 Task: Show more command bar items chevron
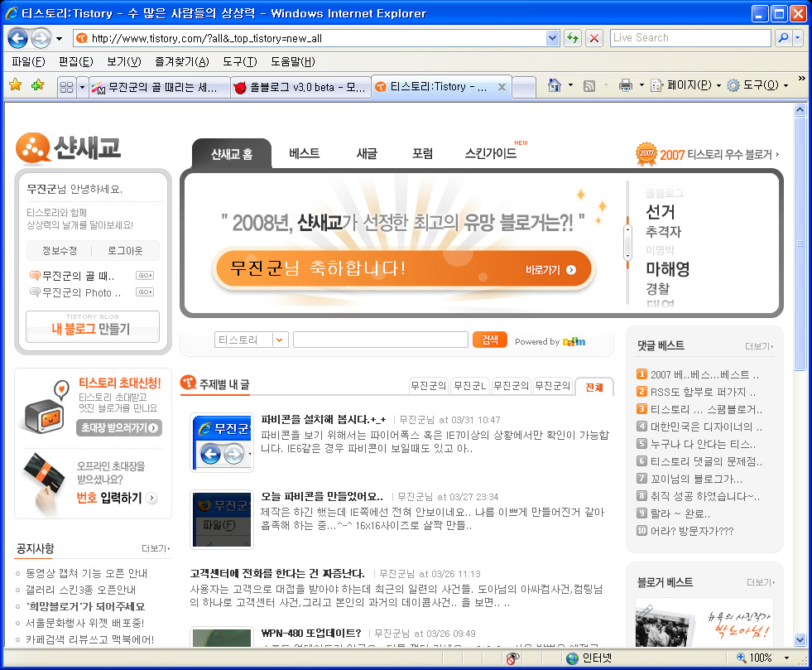pyautogui.click(x=801, y=79)
